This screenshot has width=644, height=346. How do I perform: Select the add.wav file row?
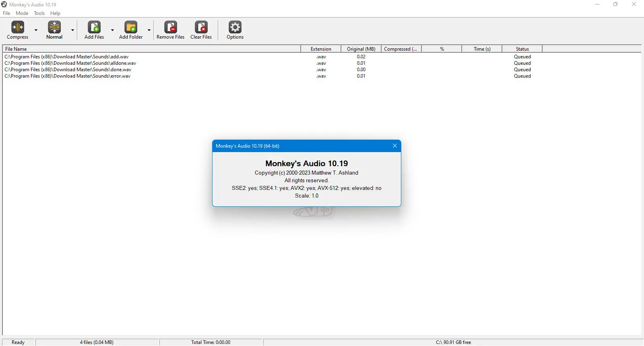tap(272, 57)
